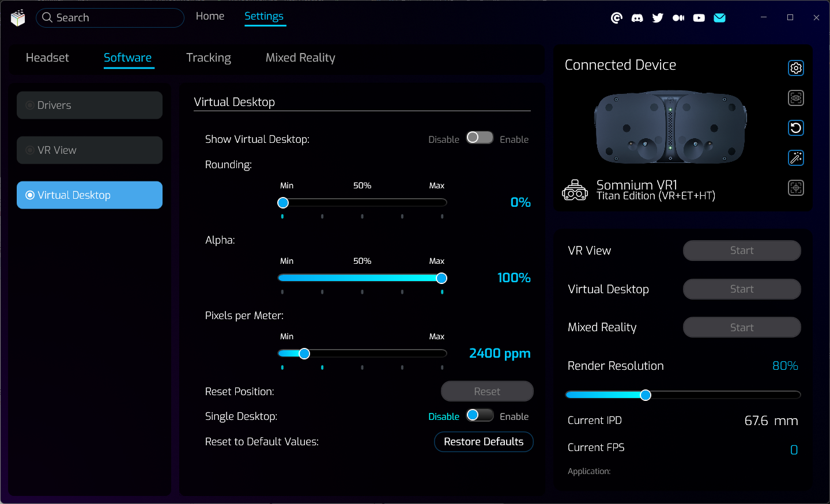Open the Mixed Reality tab
Viewport: 830px width, 504px height.
click(300, 58)
